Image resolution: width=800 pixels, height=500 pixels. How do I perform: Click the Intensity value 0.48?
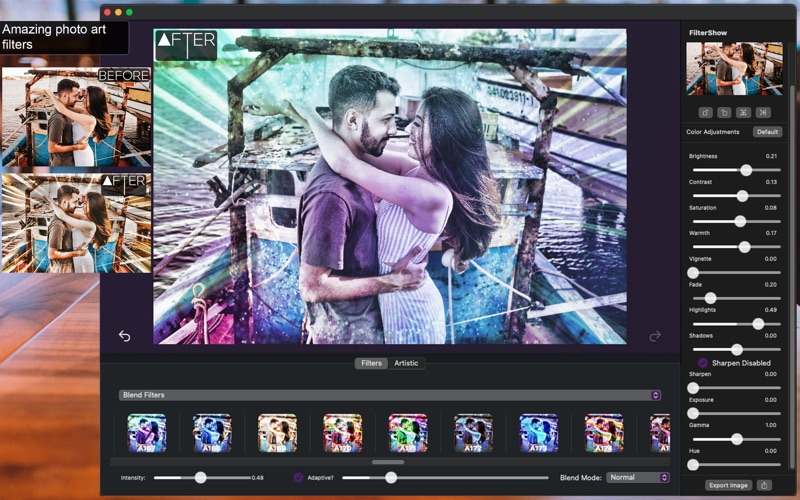[x=258, y=478]
